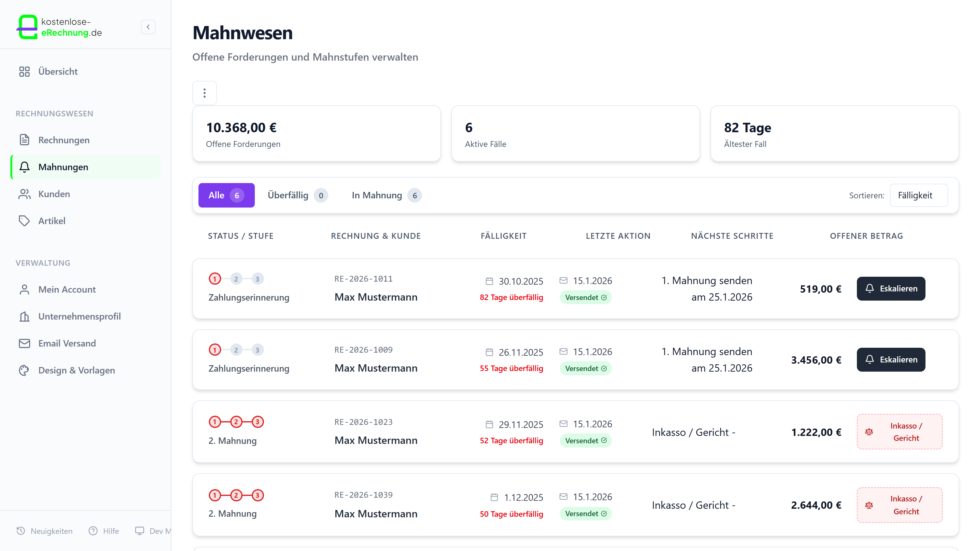Open Übersicht dashboard in sidebar
Viewport: 980px width, 551px height.
click(58, 72)
